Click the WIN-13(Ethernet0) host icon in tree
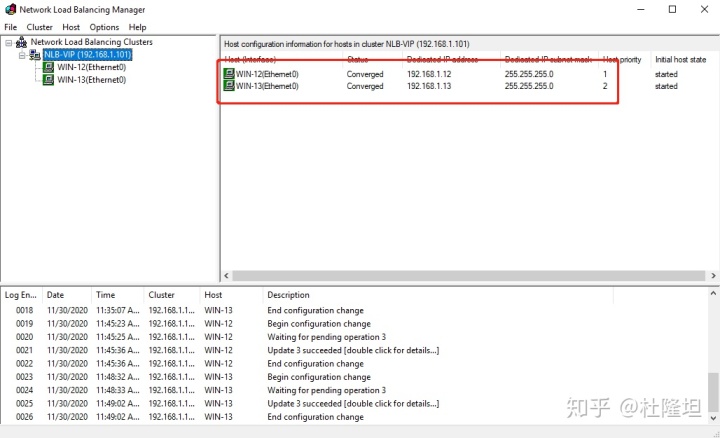The height and width of the screenshot is (438, 720). [48, 80]
